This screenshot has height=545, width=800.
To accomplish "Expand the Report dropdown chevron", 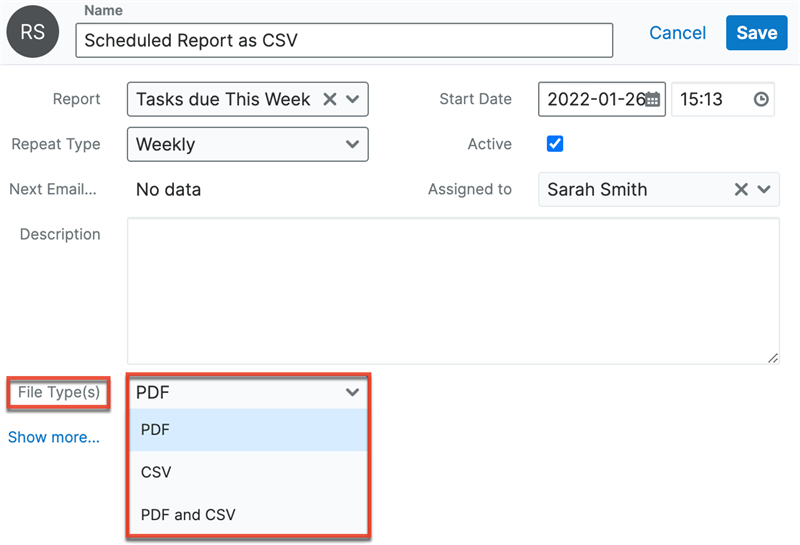I will point(352,100).
